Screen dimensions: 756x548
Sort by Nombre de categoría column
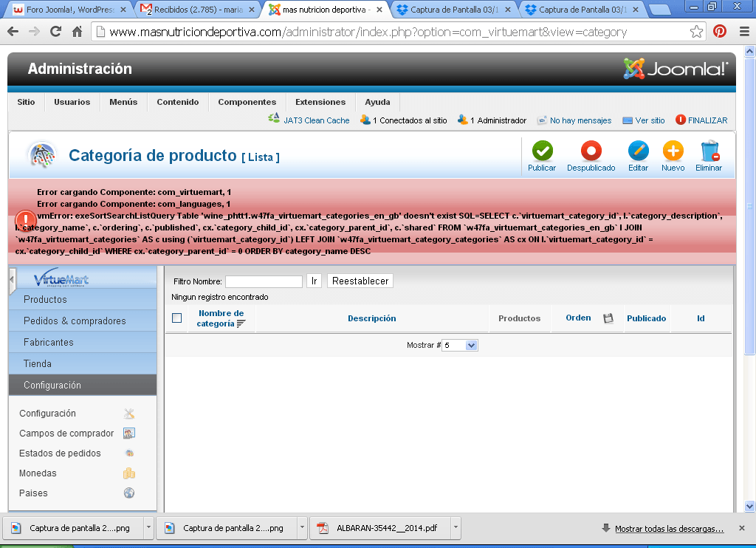click(x=221, y=318)
